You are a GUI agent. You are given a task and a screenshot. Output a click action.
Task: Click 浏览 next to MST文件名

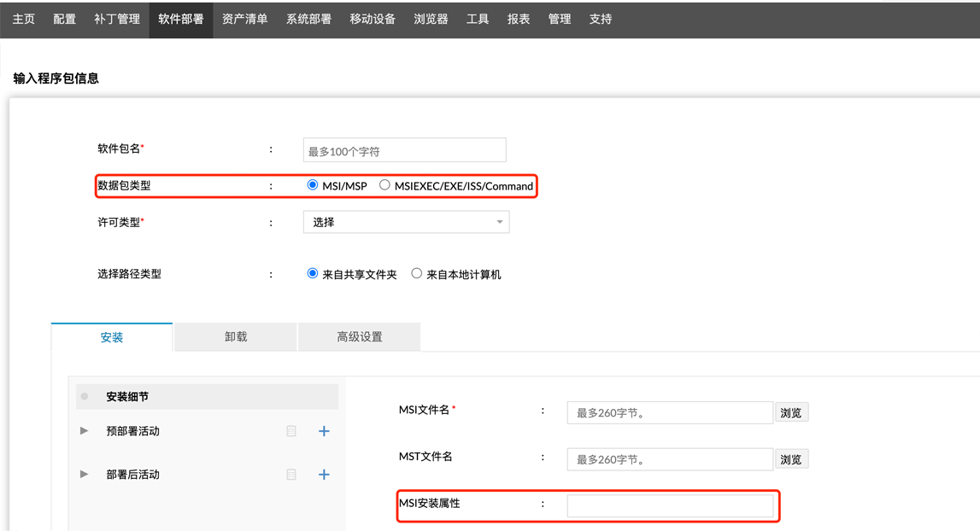(x=791, y=459)
